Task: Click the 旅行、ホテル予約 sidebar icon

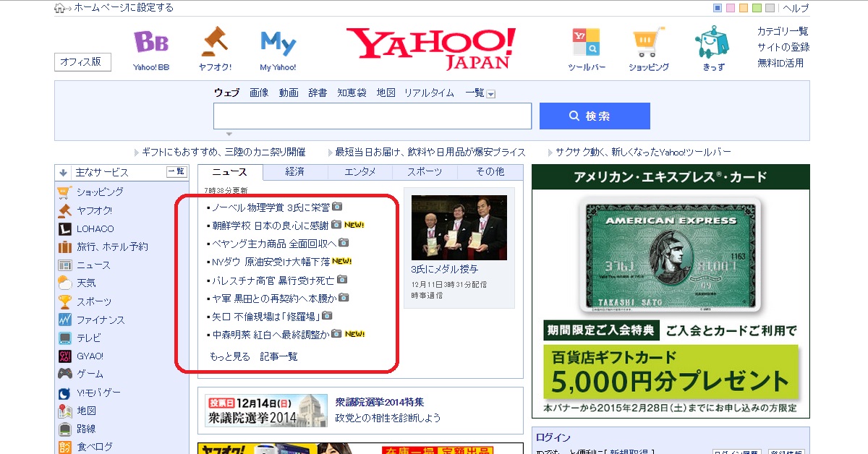Action: 64,247
